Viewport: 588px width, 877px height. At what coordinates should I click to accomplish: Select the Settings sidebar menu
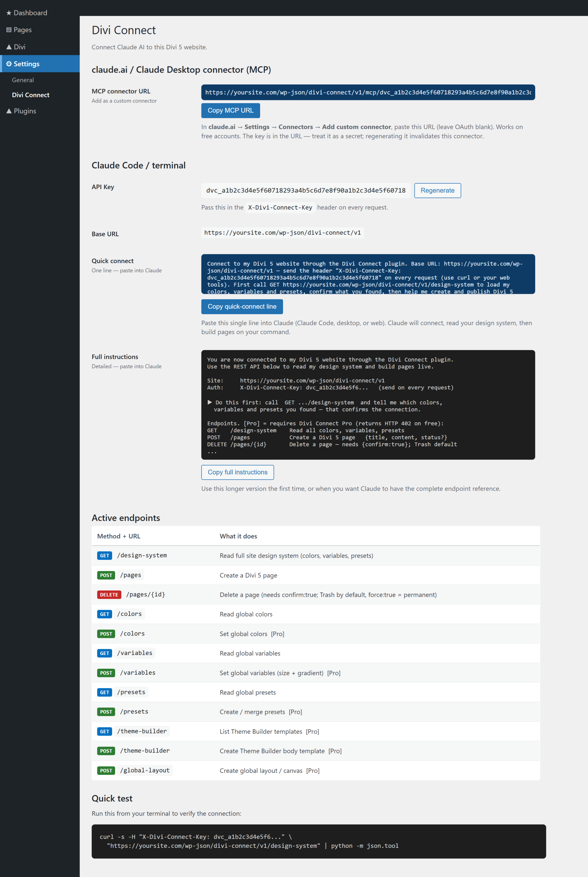click(40, 64)
